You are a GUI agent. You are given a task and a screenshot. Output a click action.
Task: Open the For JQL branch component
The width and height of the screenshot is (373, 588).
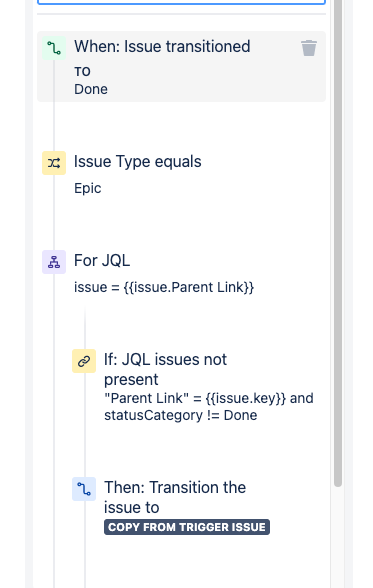point(102,260)
